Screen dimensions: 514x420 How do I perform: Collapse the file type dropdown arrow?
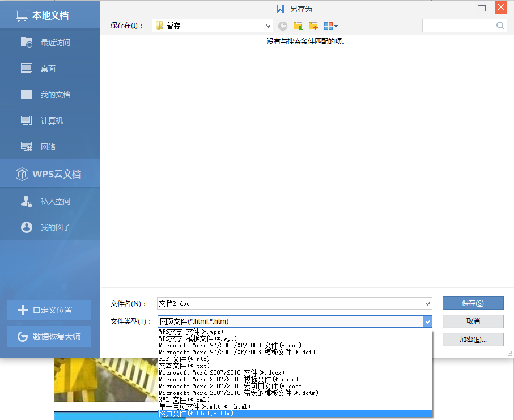click(427, 321)
